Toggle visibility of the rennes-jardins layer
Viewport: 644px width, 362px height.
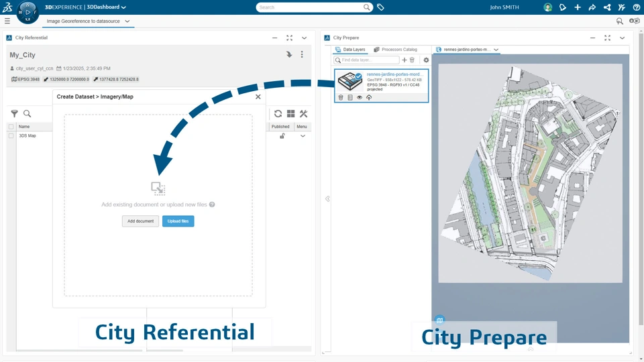(x=360, y=98)
